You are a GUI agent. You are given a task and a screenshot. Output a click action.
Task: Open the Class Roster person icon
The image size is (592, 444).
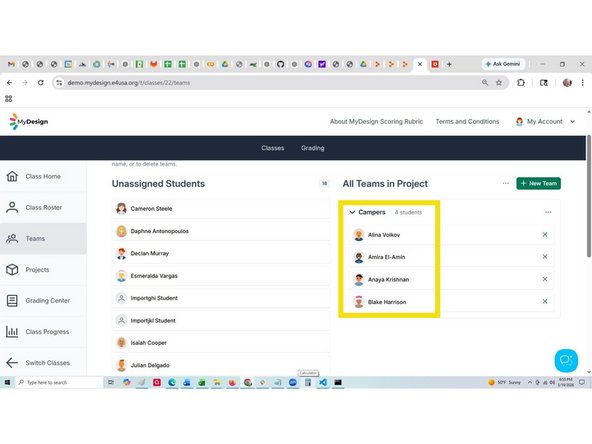coord(12,207)
